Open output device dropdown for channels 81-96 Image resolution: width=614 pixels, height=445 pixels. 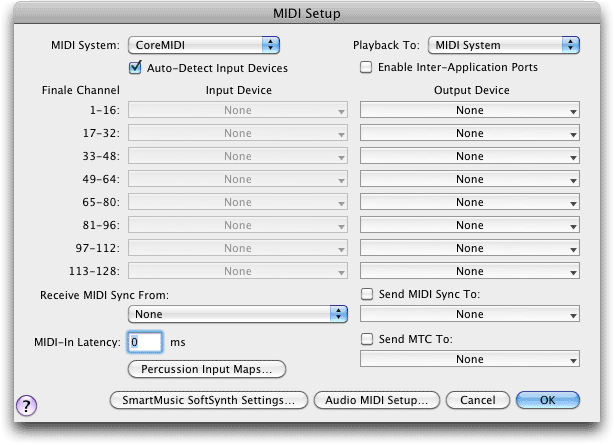(470, 225)
